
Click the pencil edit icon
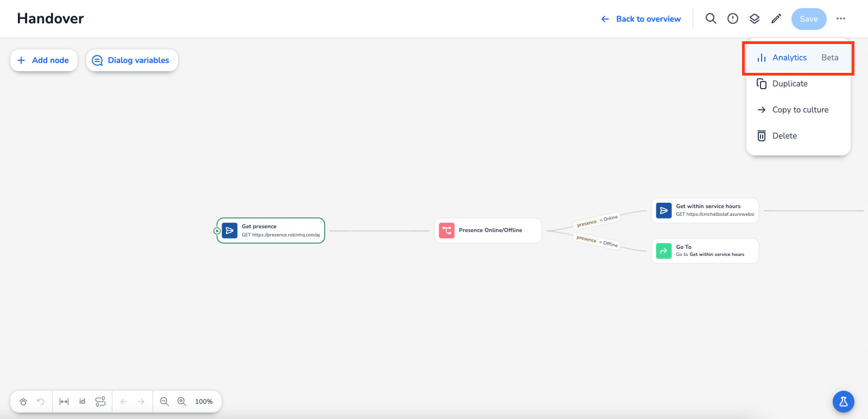pyautogui.click(x=776, y=18)
